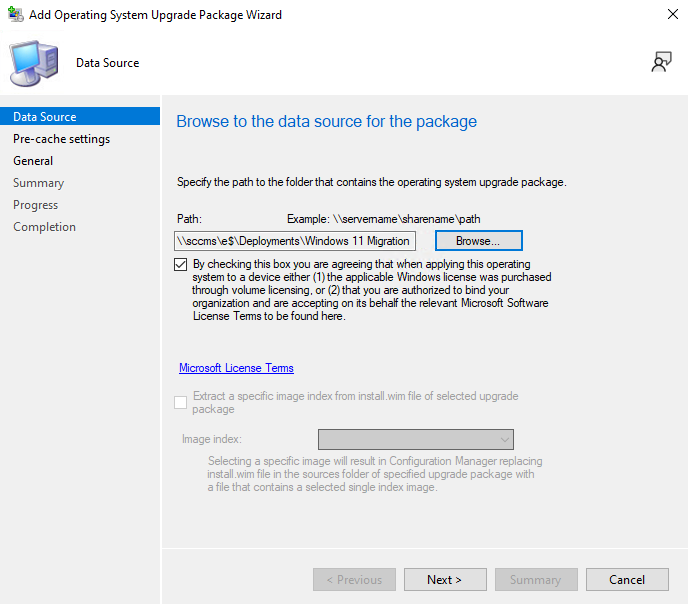Jump to the Progress step in the sidebar

[35, 205]
